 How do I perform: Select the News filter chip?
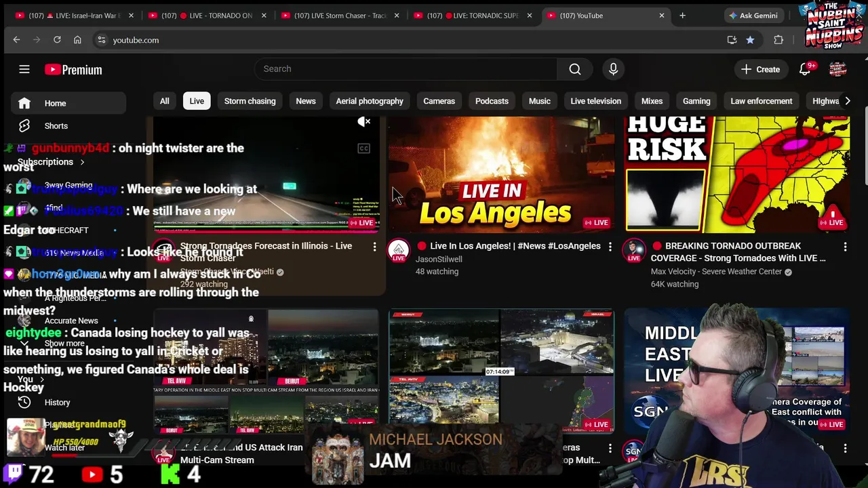click(306, 101)
